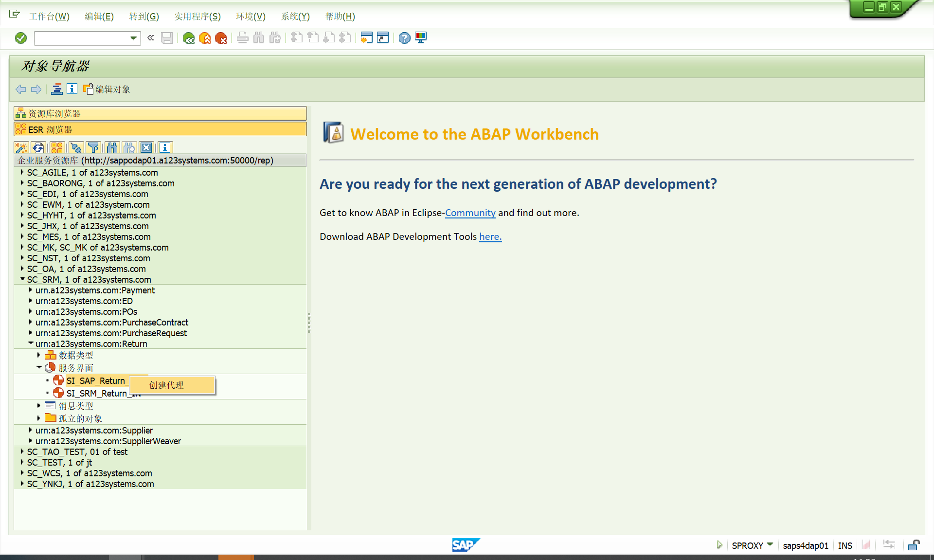Click the binoculars Find icon in ESR toolbar
This screenshot has width=934, height=560.
[112, 148]
